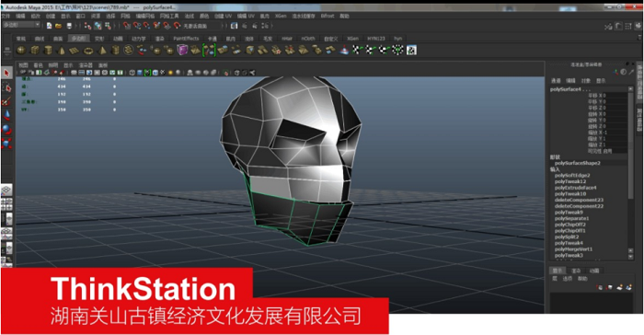Enable the third snap magnet icon

click(146, 26)
